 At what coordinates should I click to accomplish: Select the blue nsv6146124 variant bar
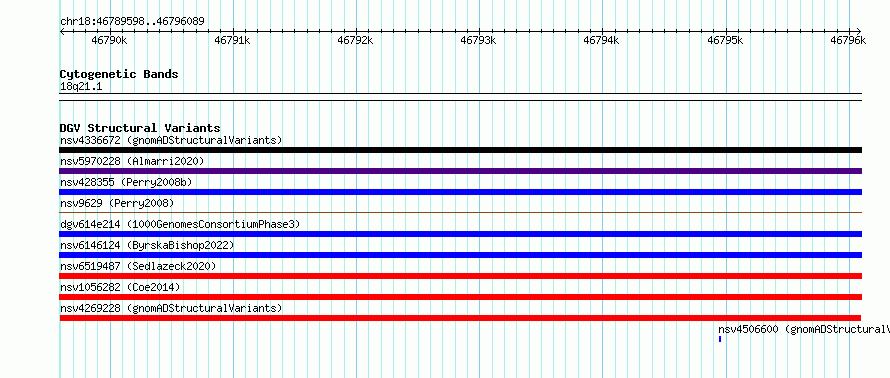[460, 255]
